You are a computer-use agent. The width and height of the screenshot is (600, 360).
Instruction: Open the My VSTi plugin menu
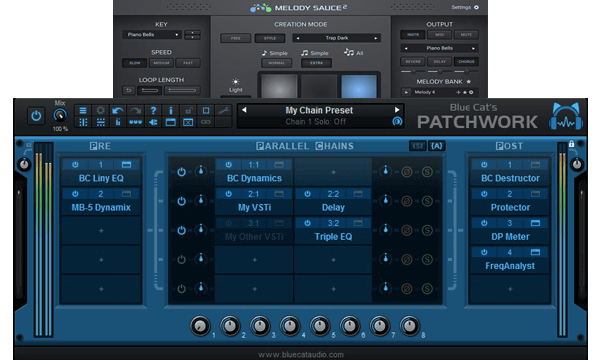coord(254,208)
